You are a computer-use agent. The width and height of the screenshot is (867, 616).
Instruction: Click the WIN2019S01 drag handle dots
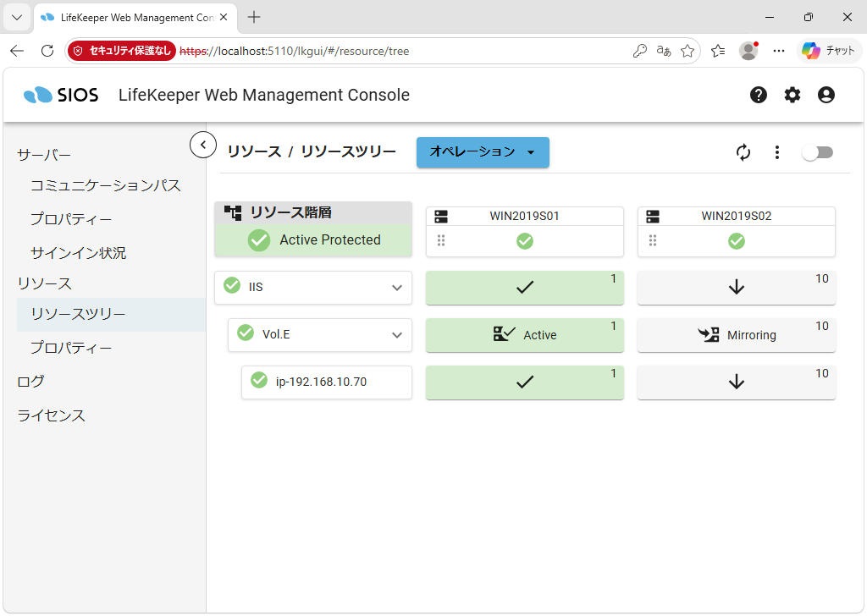point(440,240)
